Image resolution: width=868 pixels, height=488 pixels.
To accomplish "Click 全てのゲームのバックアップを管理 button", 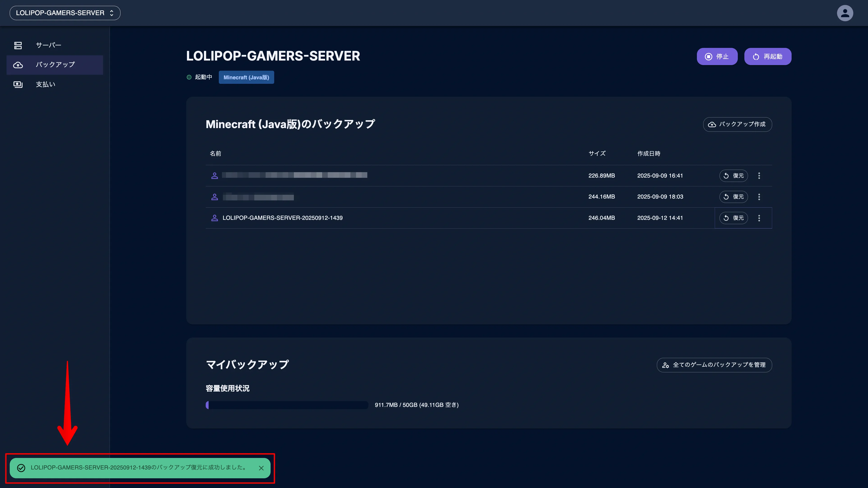I will click(x=714, y=365).
